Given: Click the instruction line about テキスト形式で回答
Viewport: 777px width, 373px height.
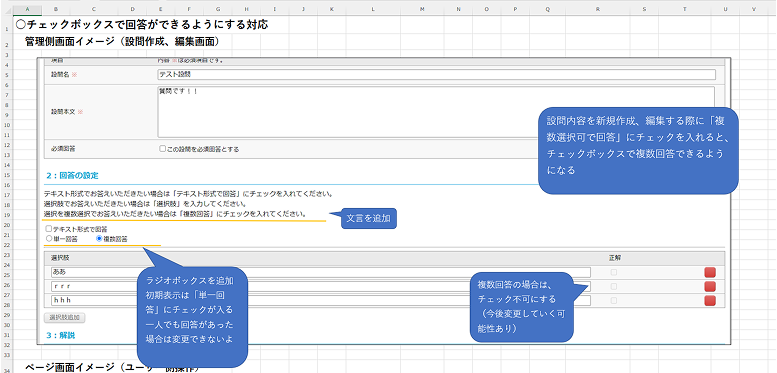Looking at the screenshot, I should point(188,194).
